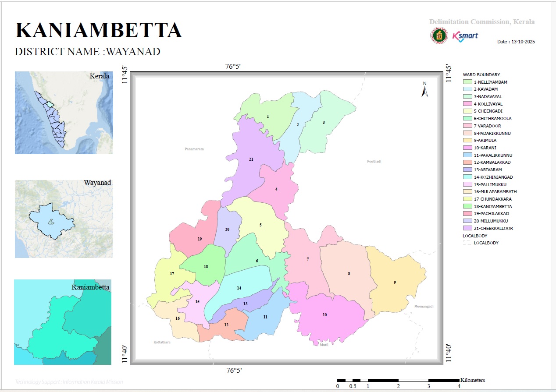The image size is (556, 392).
Task: Select ward 6 green region on map
Action: tap(257, 261)
